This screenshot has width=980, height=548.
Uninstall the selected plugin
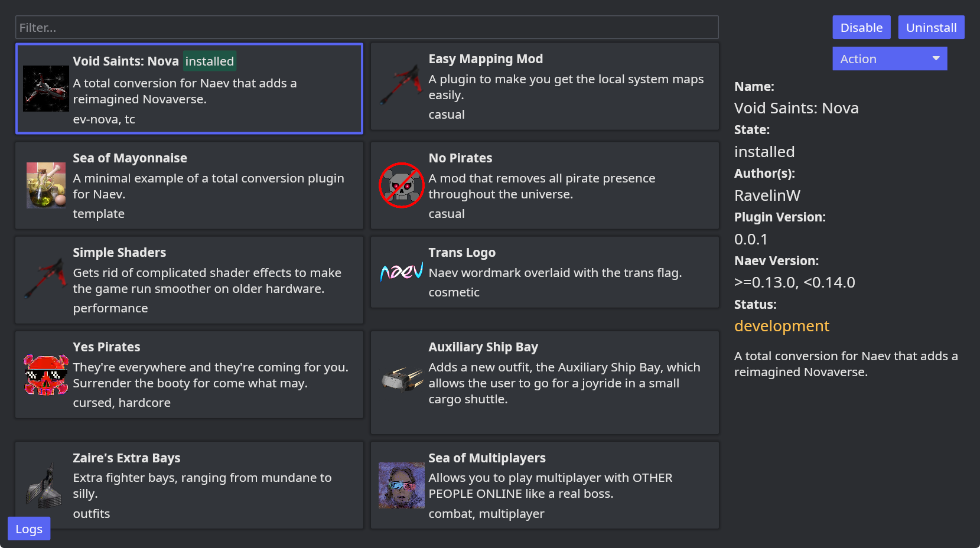coord(930,27)
